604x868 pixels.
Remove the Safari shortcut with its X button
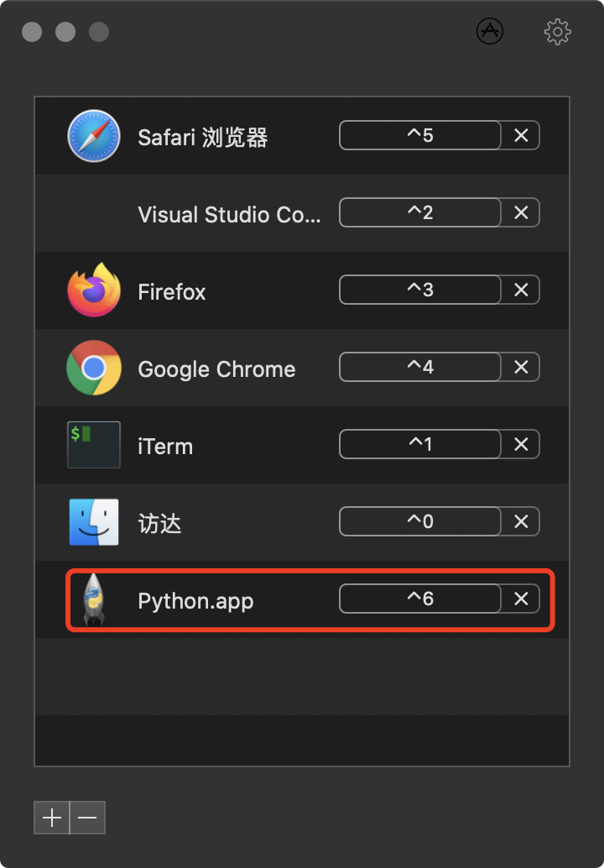(x=520, y=135)
